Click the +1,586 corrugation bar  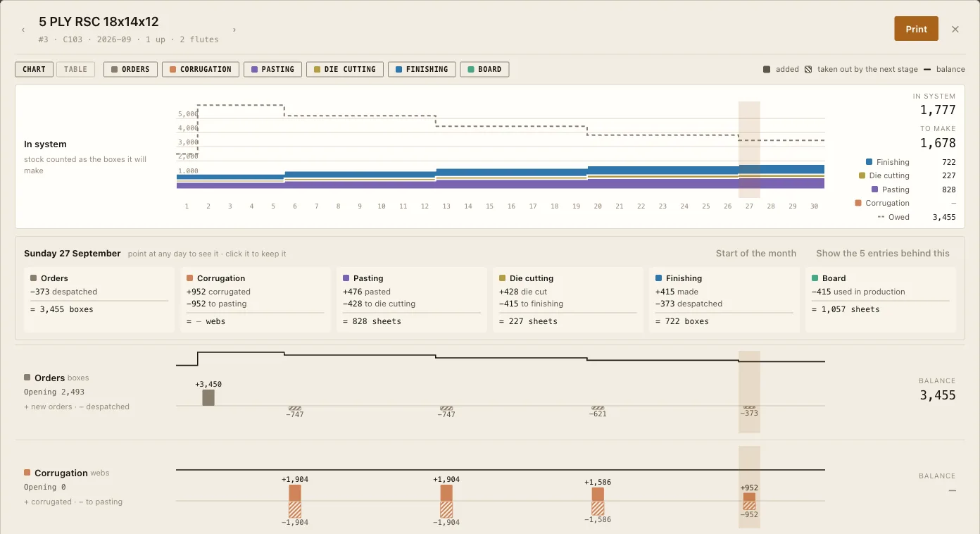[598, 494]
